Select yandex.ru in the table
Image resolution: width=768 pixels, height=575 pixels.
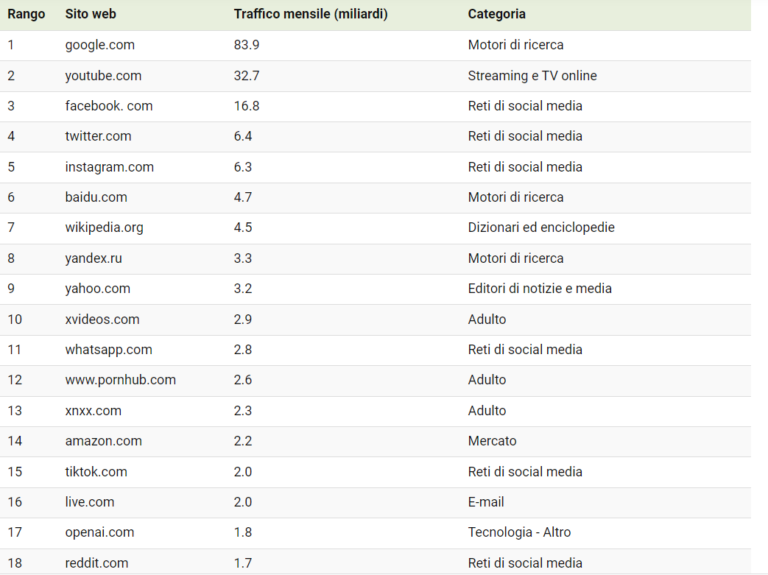click(94, 258)
